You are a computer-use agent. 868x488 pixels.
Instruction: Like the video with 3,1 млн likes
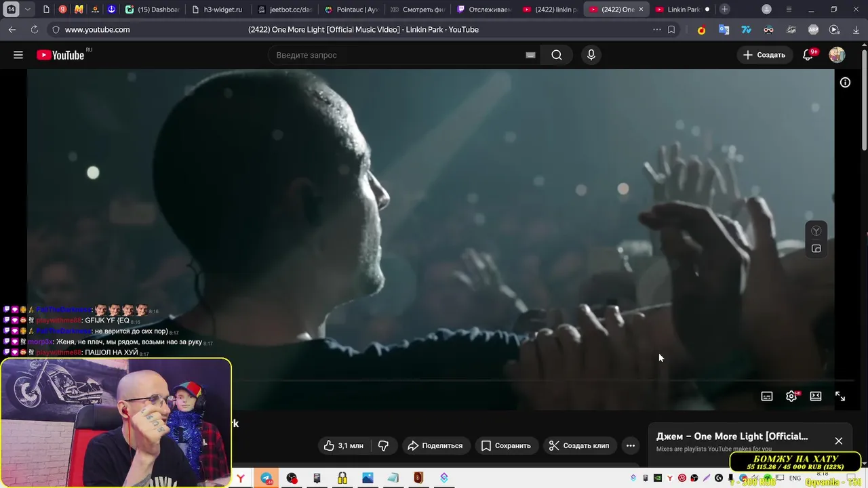coord(344,445)
